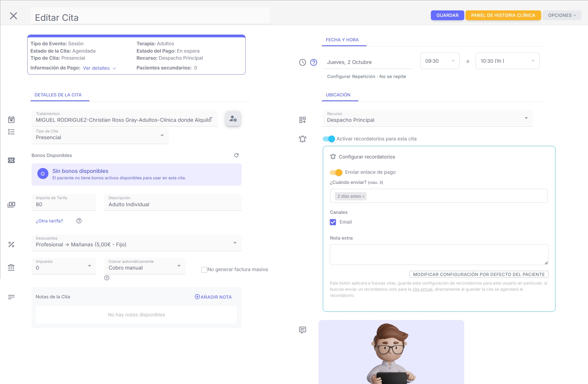Check No generar factura masiva

[204, 270]
